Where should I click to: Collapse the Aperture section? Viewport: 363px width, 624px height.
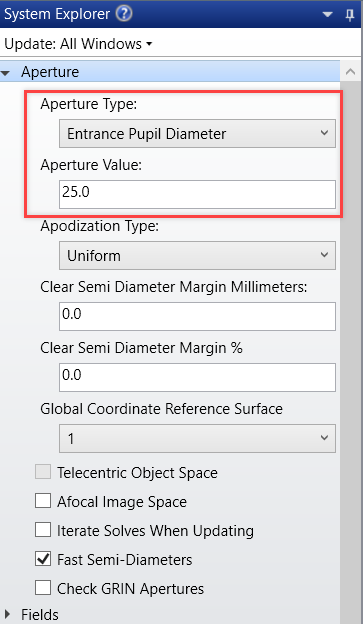click(x=6, y=73)
